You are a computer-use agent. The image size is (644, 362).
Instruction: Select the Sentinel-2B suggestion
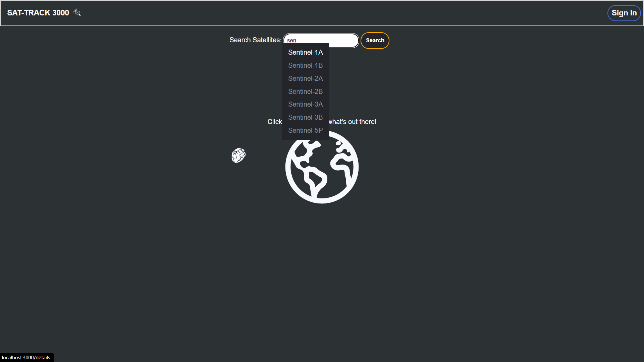coord(305,92)
